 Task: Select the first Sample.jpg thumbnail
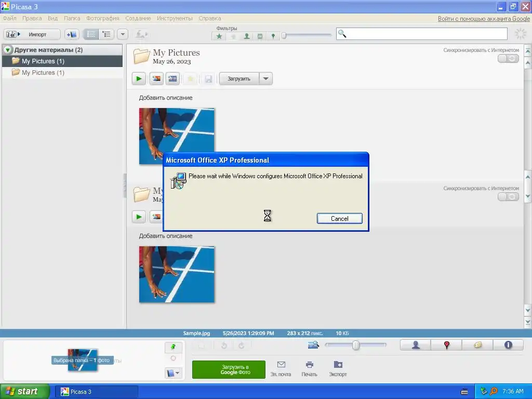click(x=177, y=136)
